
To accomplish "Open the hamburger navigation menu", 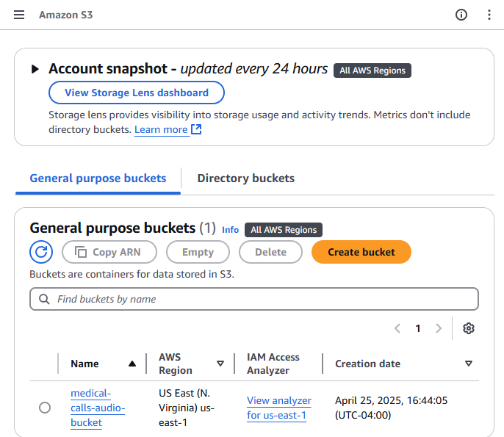I will 19,15.
